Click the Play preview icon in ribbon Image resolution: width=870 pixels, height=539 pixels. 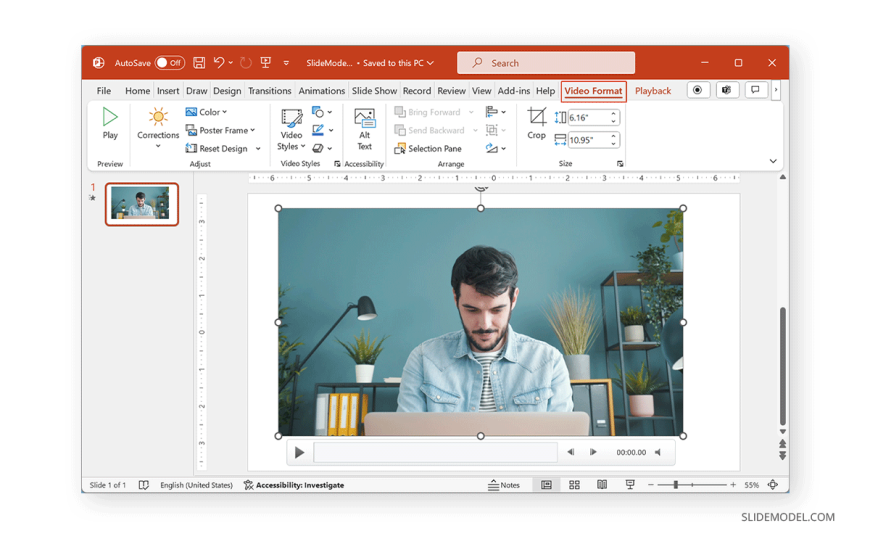click(x=110, y=120)
